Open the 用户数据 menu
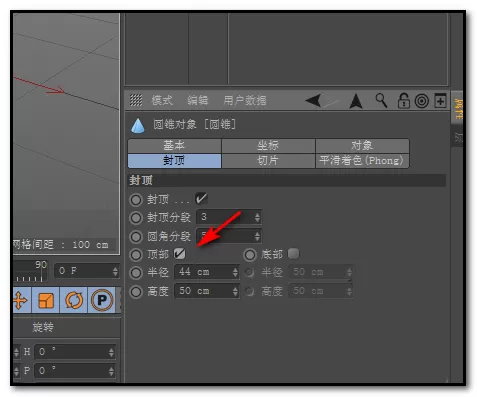 point(245,100)
